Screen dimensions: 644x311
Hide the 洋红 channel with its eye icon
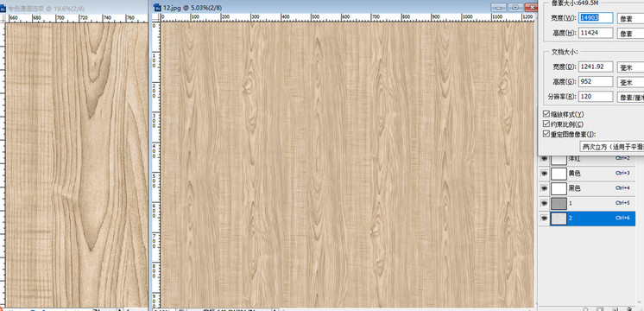pos(544,159)
